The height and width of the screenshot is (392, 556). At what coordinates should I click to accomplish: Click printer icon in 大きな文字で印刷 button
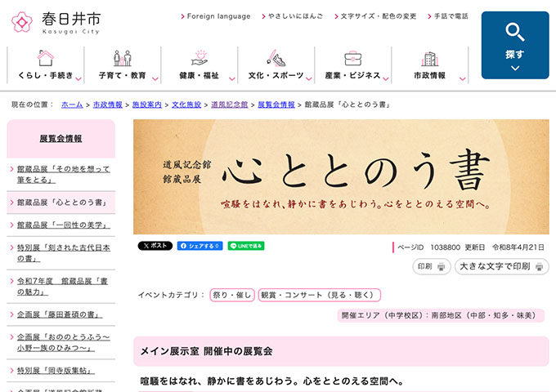[539, 267]
